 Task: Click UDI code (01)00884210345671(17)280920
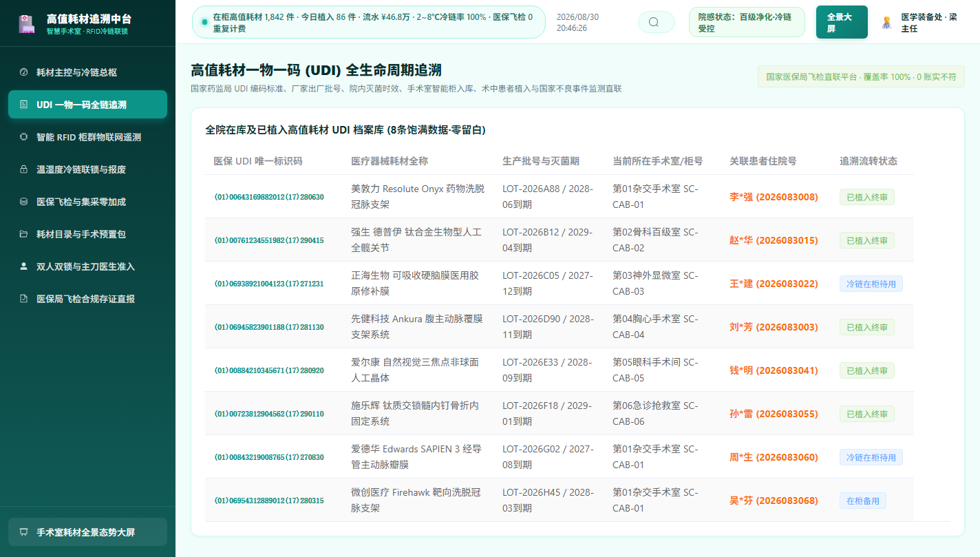(269, 370)
